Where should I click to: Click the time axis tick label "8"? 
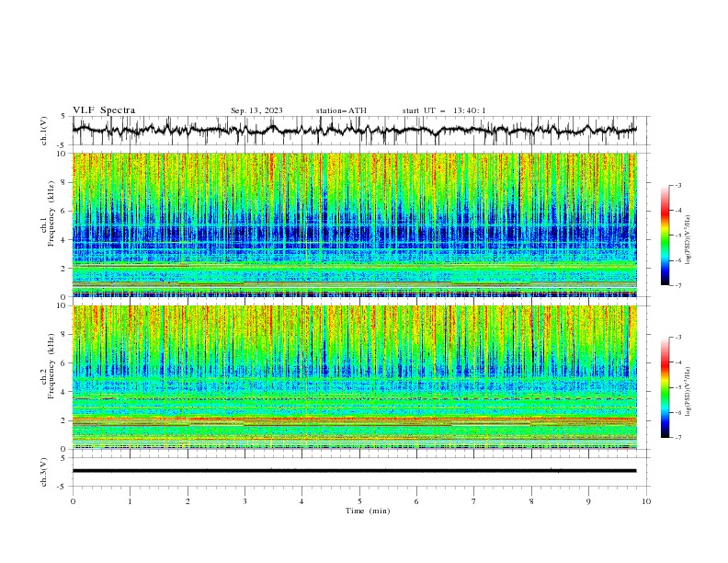pos(531,501)
